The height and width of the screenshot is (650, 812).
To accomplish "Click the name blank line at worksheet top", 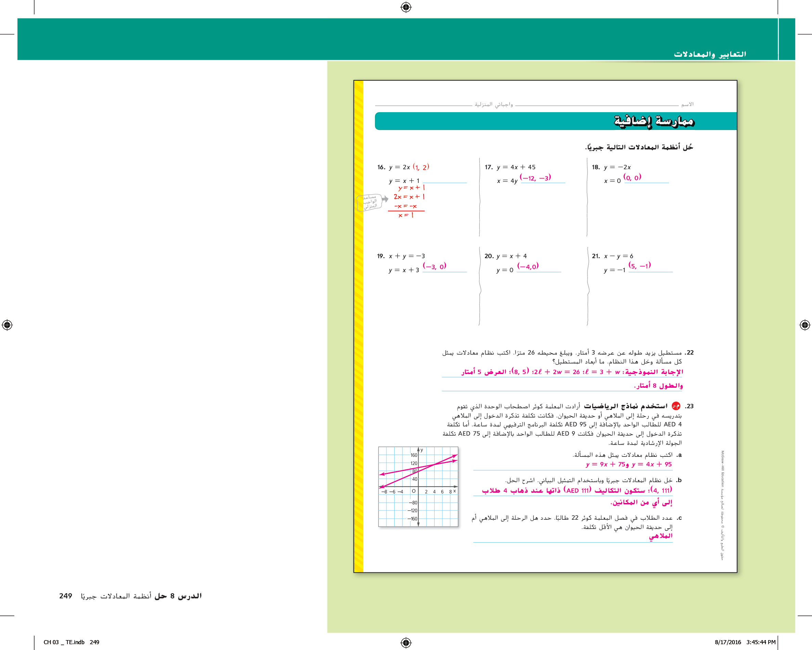I will (x=596, y=105).
